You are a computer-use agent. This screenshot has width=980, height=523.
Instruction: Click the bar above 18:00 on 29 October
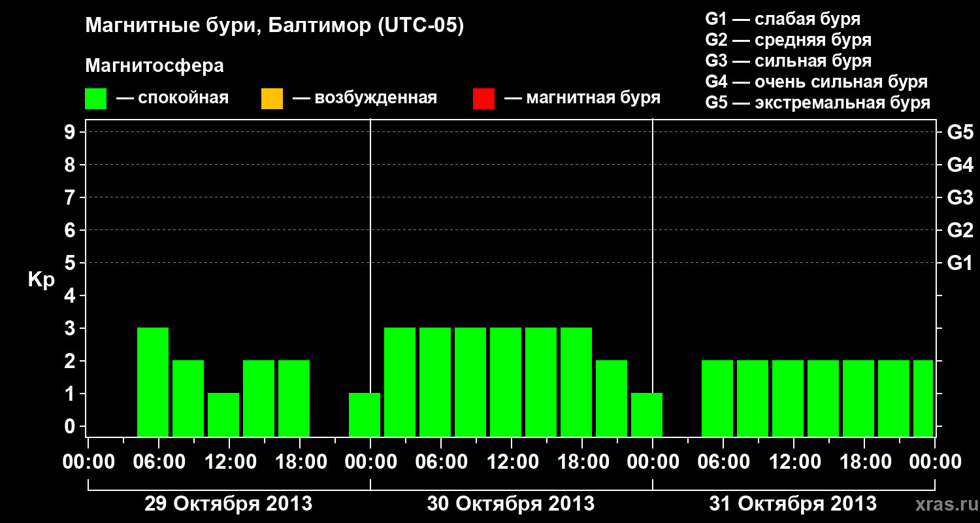tap(294, 398)
